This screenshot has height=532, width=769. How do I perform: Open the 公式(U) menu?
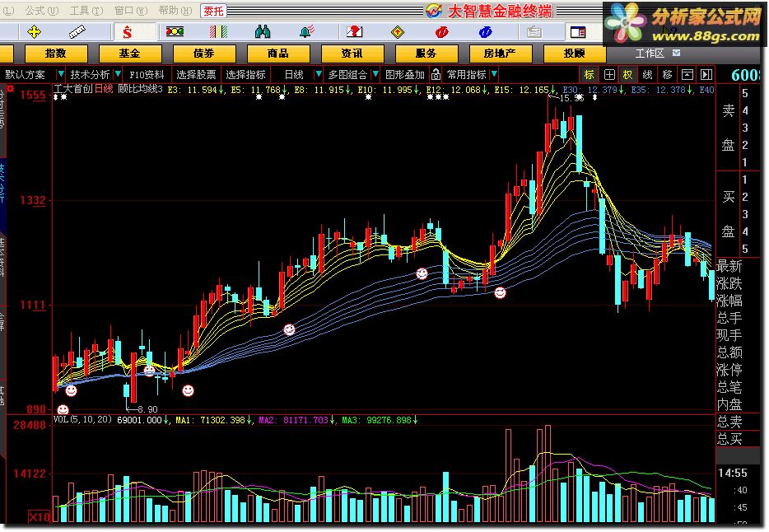(41, 11)
